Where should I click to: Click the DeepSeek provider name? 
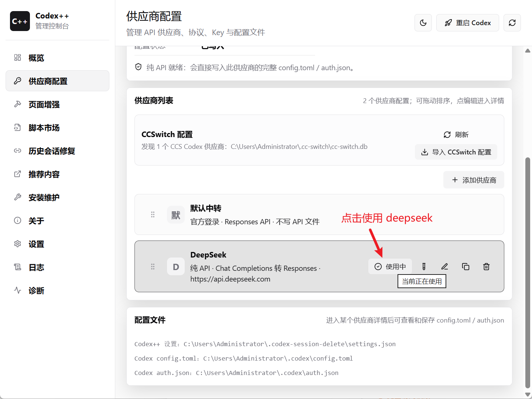[x=208, y=255]
